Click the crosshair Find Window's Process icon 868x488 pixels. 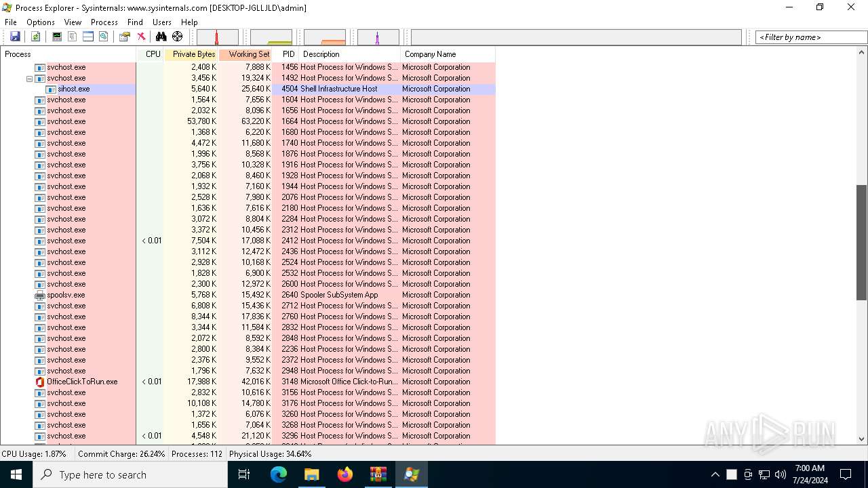pyautogui.click(x=178, y=37)
